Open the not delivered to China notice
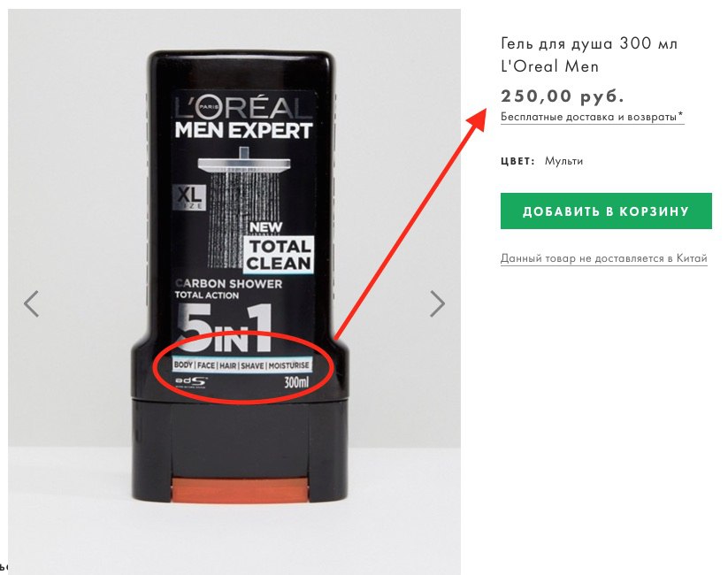 click(603, 258)
